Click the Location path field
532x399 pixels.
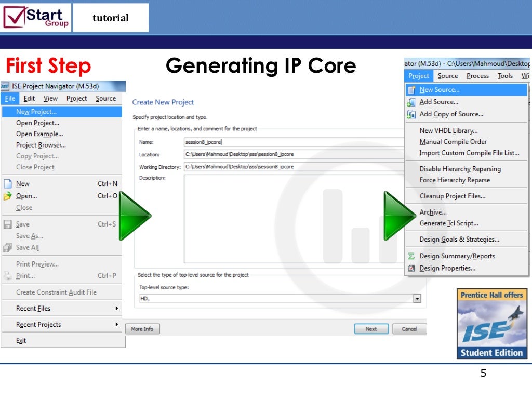tap(294, 154)
